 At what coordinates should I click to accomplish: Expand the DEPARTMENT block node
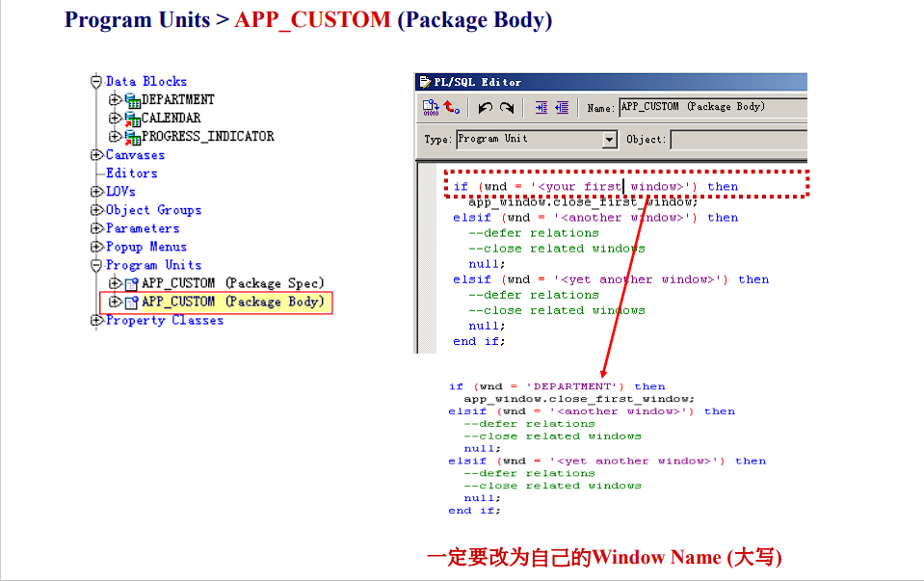[x=115, y=99]
